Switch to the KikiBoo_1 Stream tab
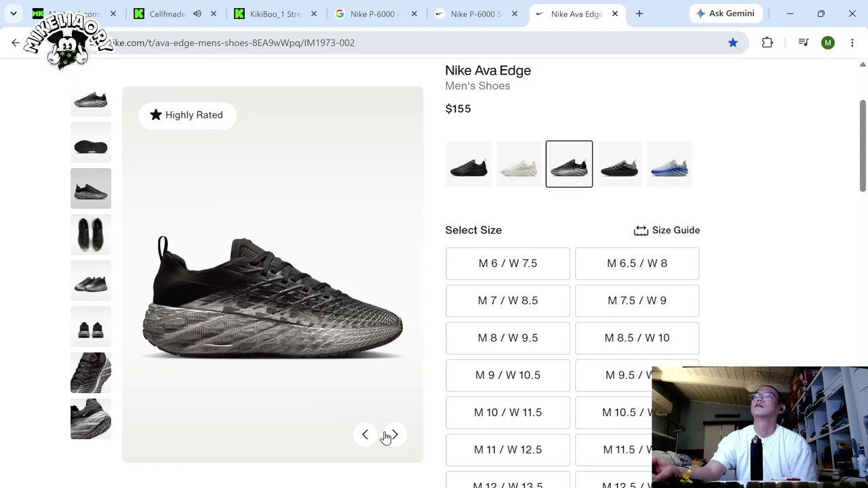The width and height of the screenshot is (868, 488). pos(275,14)
